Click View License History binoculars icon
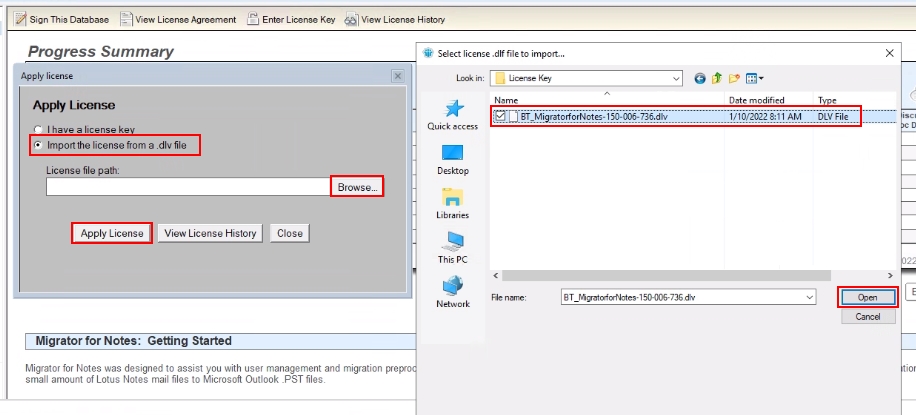This screenshot has height=415, width=916. [x=351, y=19]
